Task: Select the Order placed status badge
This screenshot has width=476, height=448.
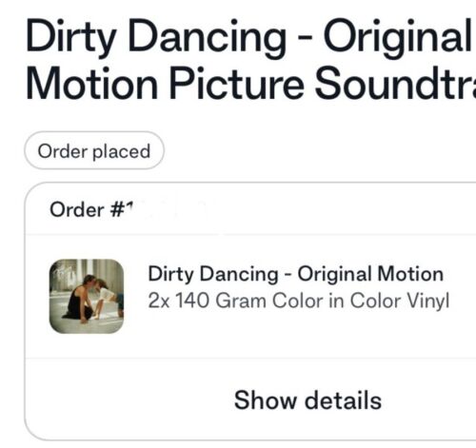Action: (x=94, y=150)
